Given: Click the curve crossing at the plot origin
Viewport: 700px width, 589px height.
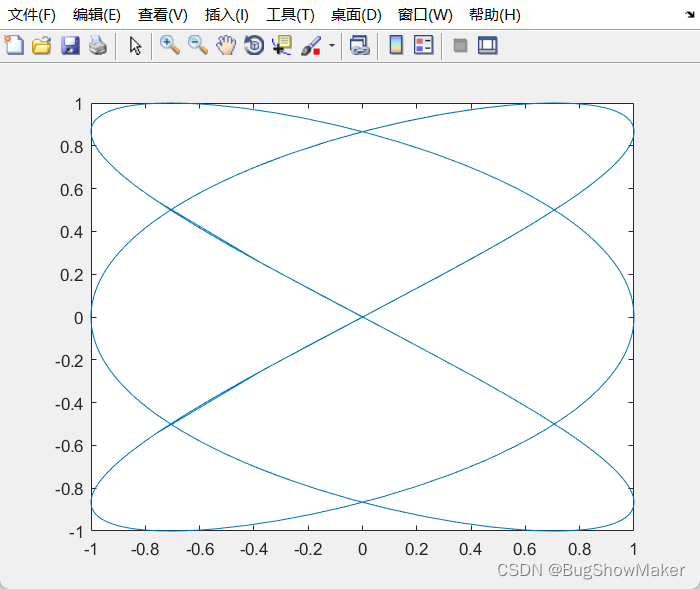Looking at the screenshot, I should pos(362,317).
